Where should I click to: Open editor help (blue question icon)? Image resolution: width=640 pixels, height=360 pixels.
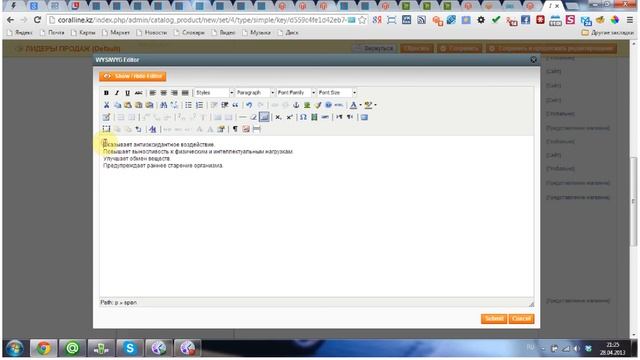tap(328, 105)
